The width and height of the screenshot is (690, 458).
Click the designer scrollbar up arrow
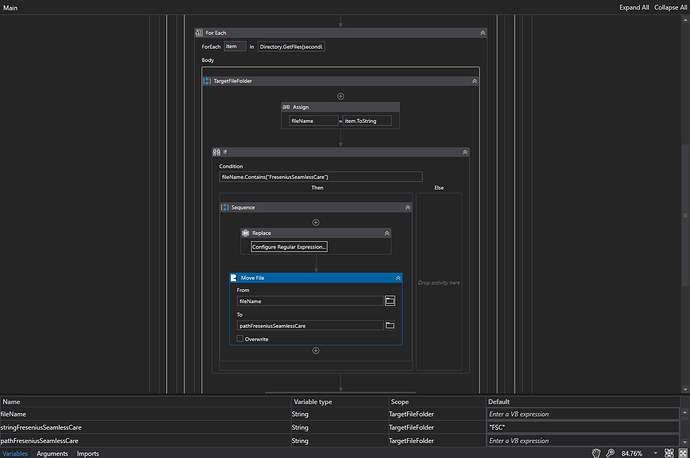[685, 20]
